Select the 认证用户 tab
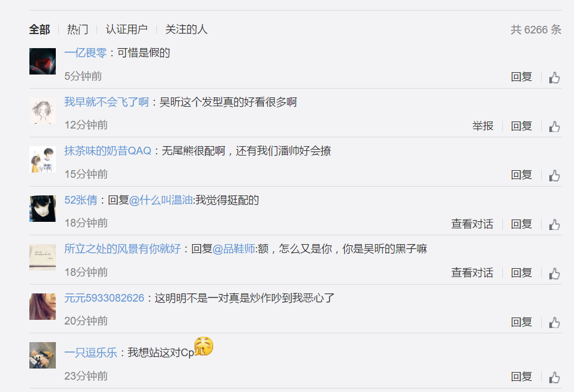574x392 pixels. [126, 29]
